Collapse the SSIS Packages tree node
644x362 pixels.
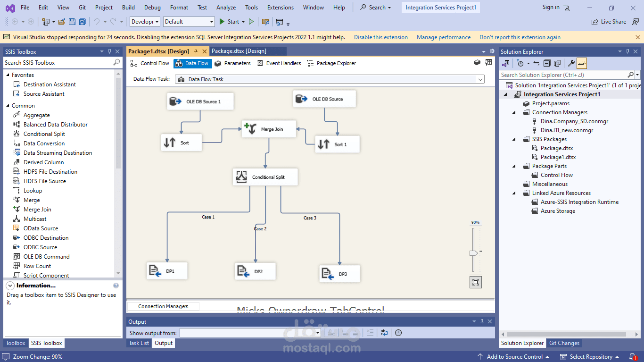click(514, 139)
